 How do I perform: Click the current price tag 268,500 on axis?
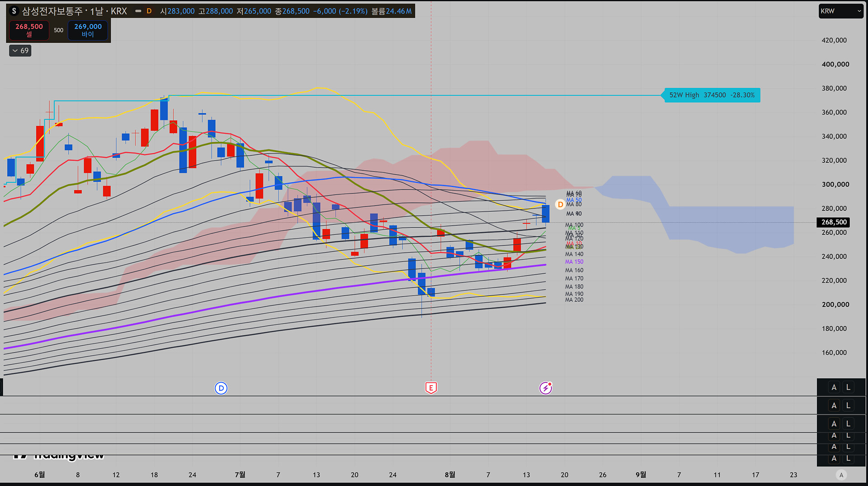point(834,222)
